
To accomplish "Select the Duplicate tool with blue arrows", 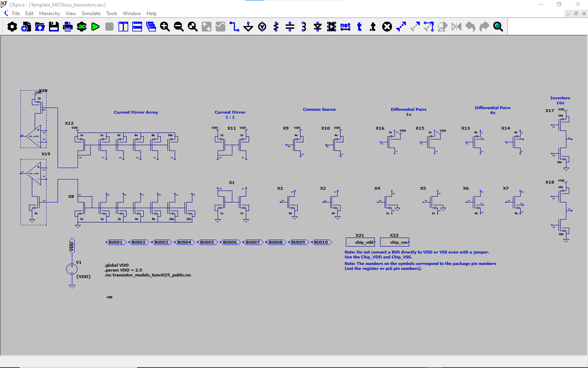I will click(401, 27).
